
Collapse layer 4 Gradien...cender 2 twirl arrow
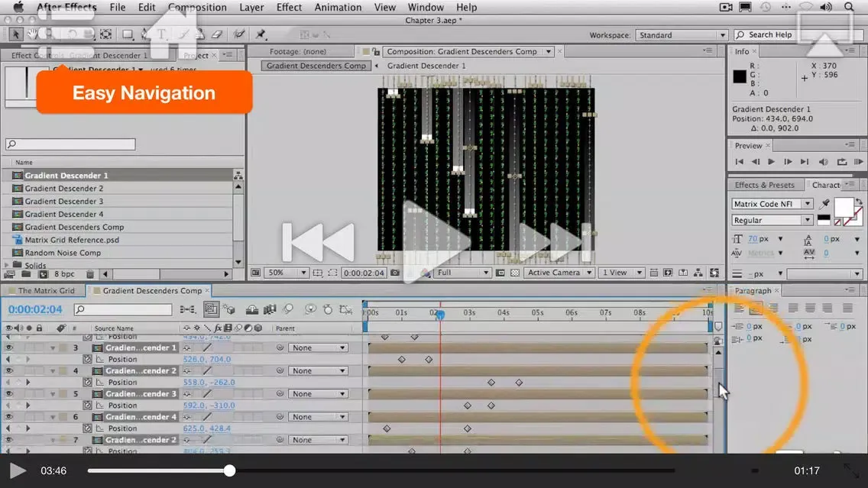[53, 371]
